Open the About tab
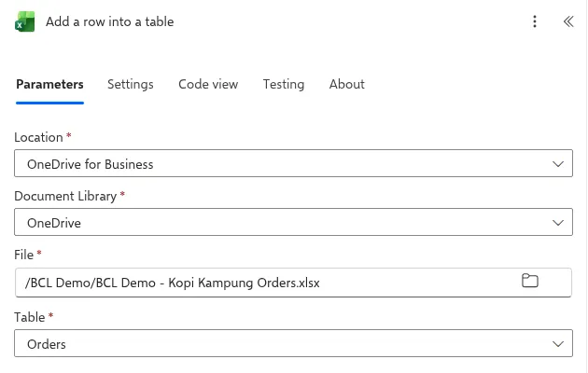 347,84
